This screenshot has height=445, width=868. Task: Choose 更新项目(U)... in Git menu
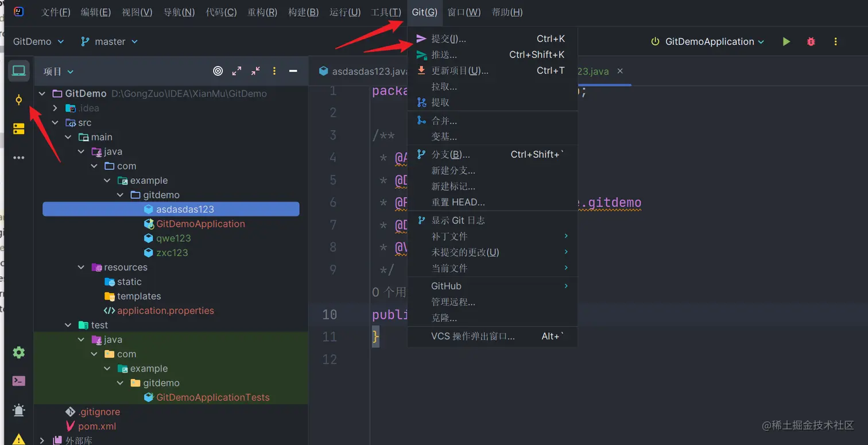click(x=492, y=71)
